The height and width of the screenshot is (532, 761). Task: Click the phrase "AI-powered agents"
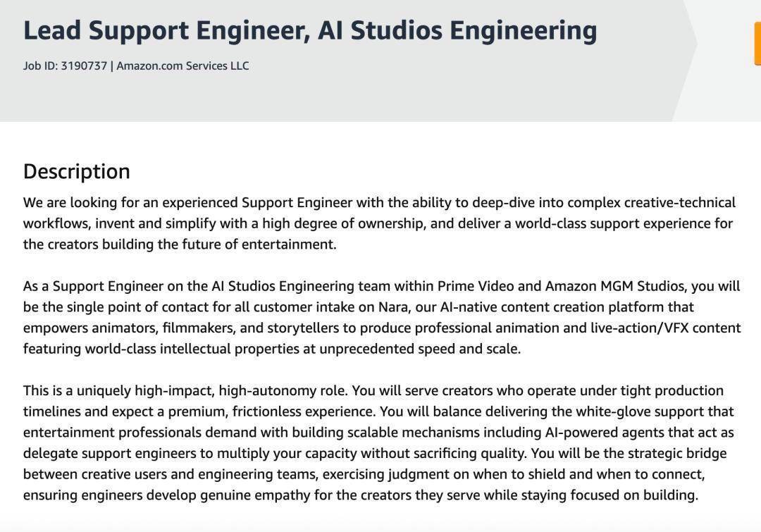coord(598,432)
